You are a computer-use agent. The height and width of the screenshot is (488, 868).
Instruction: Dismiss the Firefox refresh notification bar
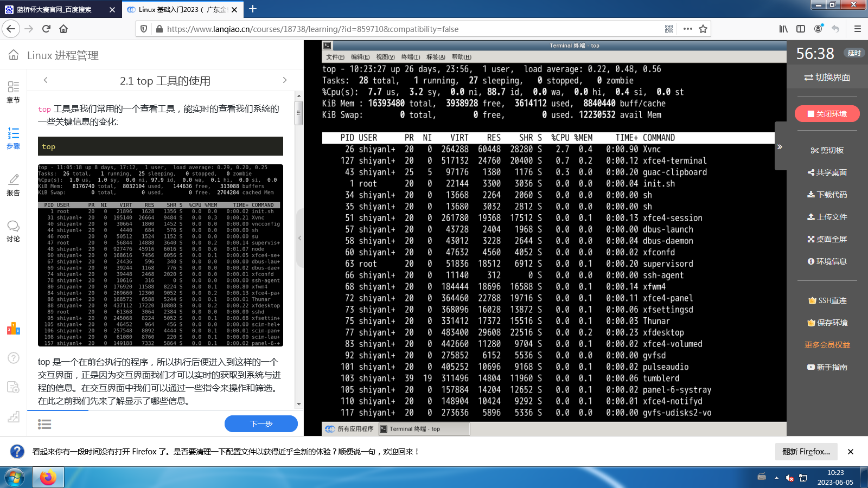851,451
